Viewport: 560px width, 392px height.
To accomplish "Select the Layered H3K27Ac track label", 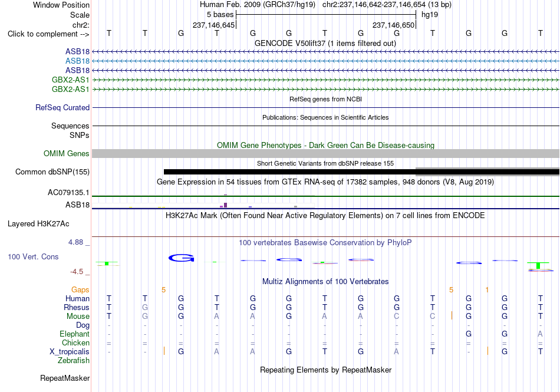I will 38,224.
